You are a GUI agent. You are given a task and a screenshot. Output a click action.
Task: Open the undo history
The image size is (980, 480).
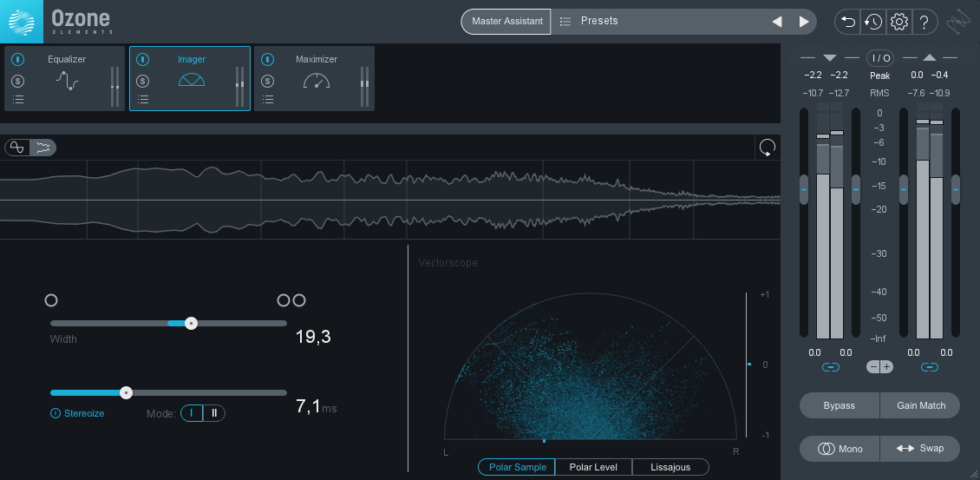click(x=873, y=22)
